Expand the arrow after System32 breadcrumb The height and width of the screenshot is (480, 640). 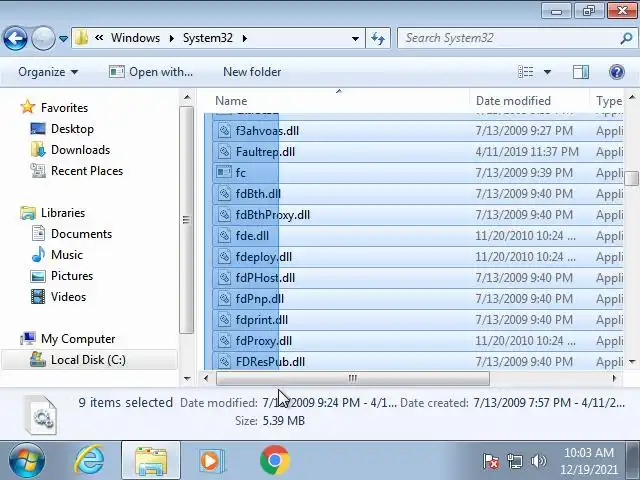pos(244,38)
